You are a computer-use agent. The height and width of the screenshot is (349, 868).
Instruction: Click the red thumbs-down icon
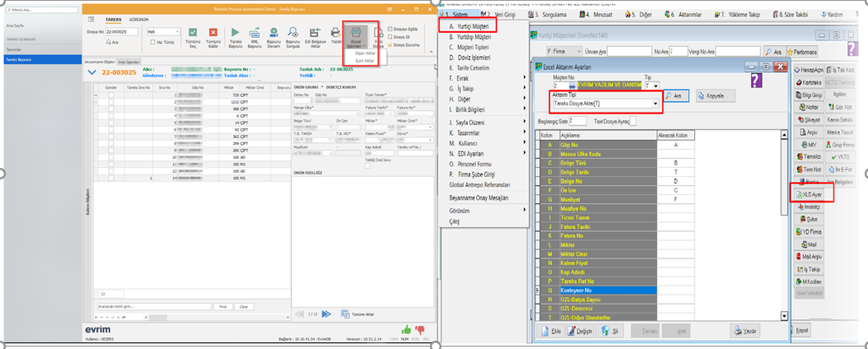(420, 330)
